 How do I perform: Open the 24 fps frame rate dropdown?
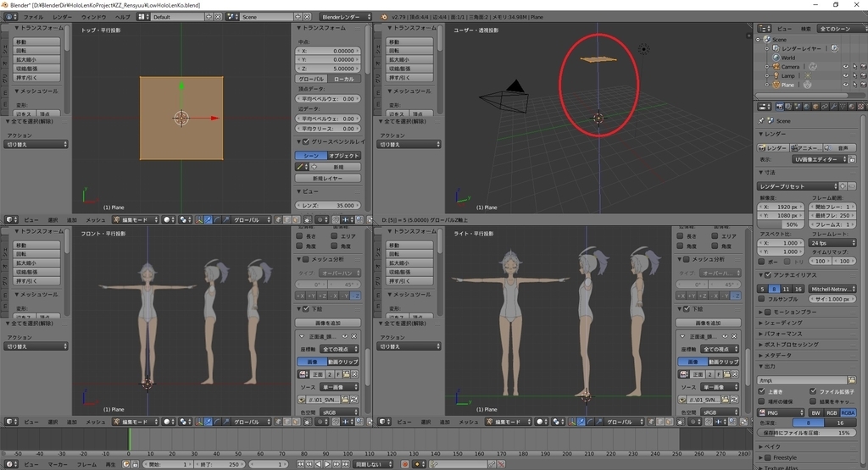click(832, 243)
